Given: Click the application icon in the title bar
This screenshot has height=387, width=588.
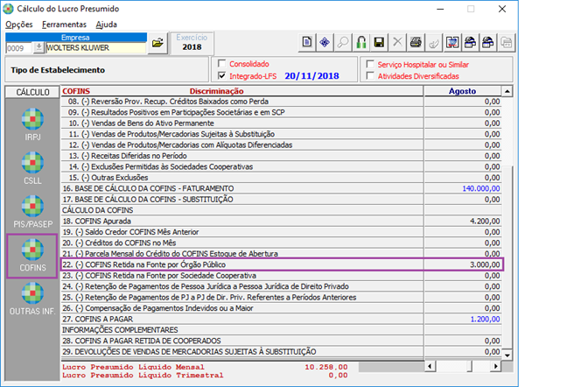Looking at the screenshot, I should [x=8, y=9].
